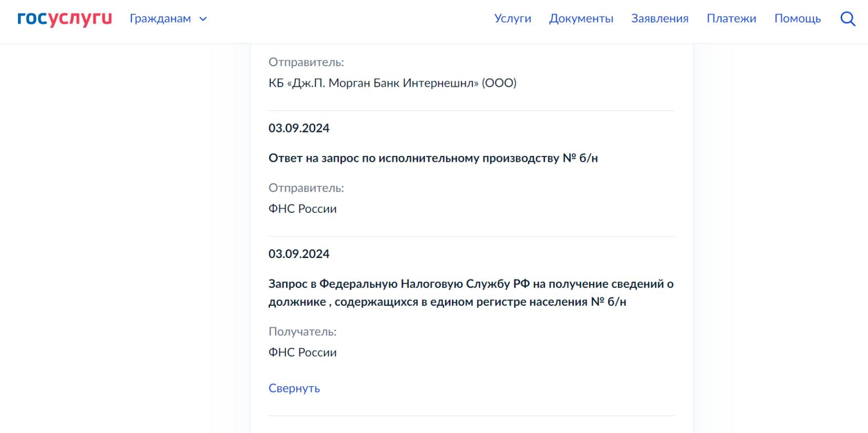Image resolution: width=868 pixels, height=433 pixels.
Task: Click the ФНС России sender of the Ответ entry
Action: (302, 209)
